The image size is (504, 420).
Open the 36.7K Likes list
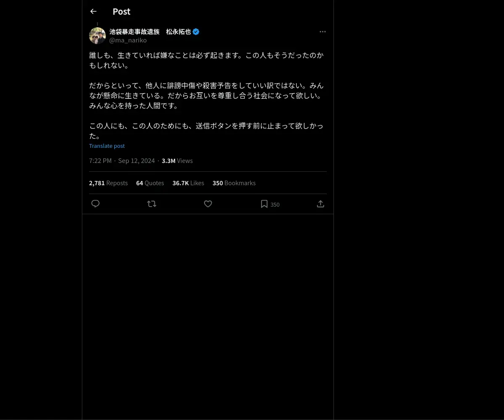point(188,183)
